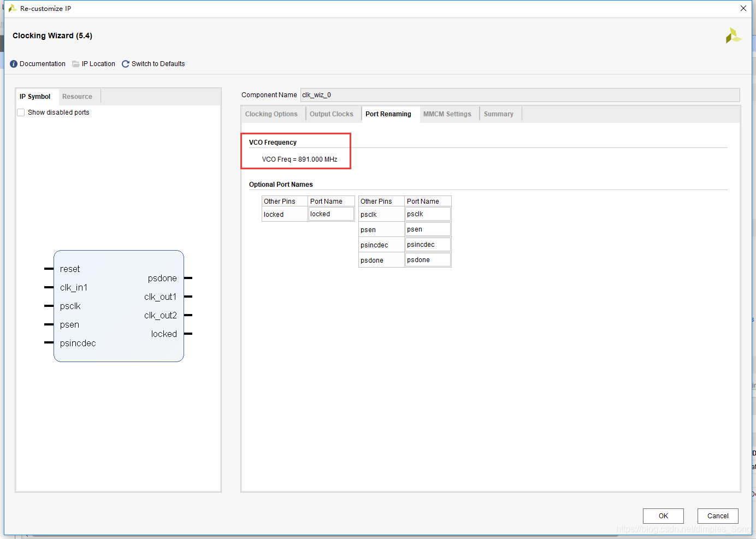
Task: Click the clk_out1 output port in symbol
Action: pyautogui.click(x=161, y=297)
